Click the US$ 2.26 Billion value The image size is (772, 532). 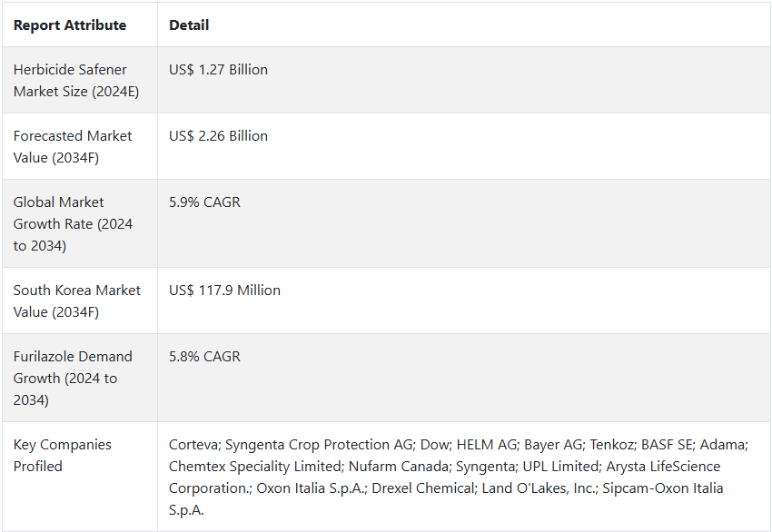[x=218, y=136]
